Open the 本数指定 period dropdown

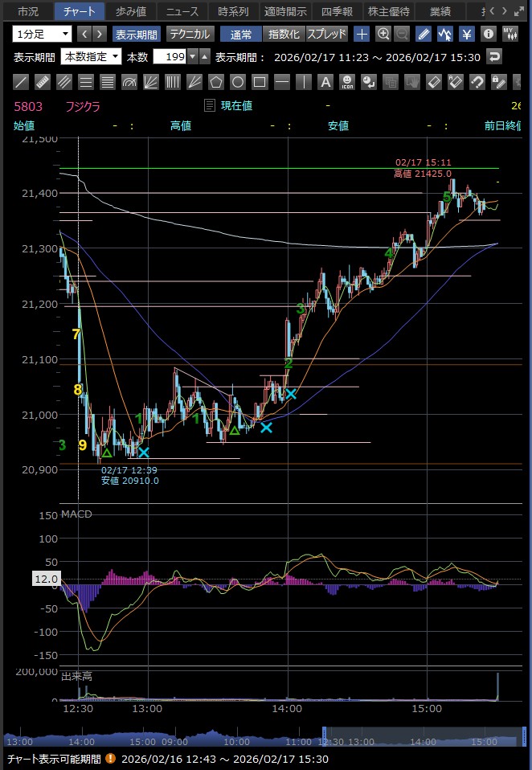pos(92,57)
